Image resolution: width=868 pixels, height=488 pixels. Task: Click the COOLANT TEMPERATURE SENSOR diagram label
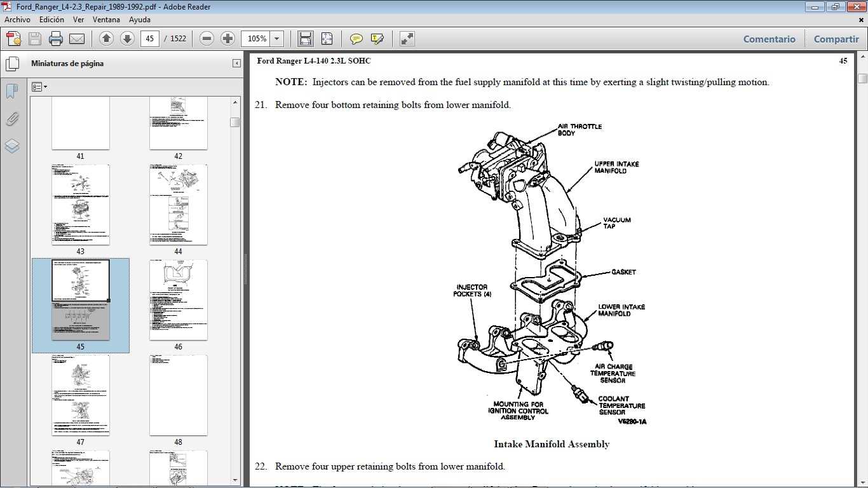(x=621, y=405)
